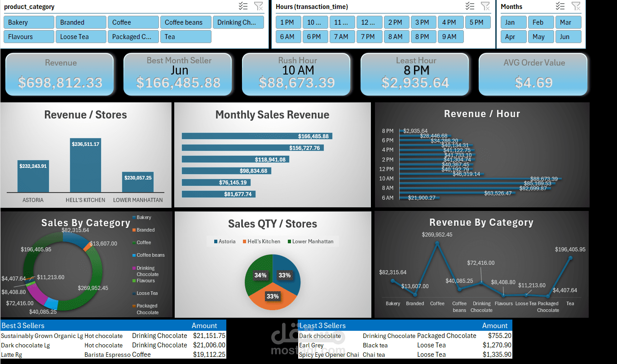This screenshot has width=617, height=364.
Task: Click the $19,112.25 amount cell
Action: click(209, 355)
